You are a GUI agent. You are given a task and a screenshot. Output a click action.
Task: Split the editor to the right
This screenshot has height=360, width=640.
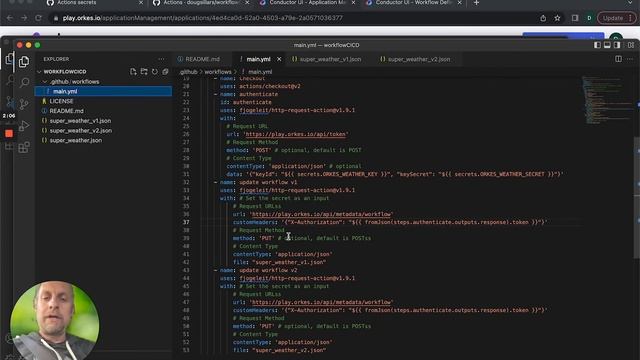(618, 59)
